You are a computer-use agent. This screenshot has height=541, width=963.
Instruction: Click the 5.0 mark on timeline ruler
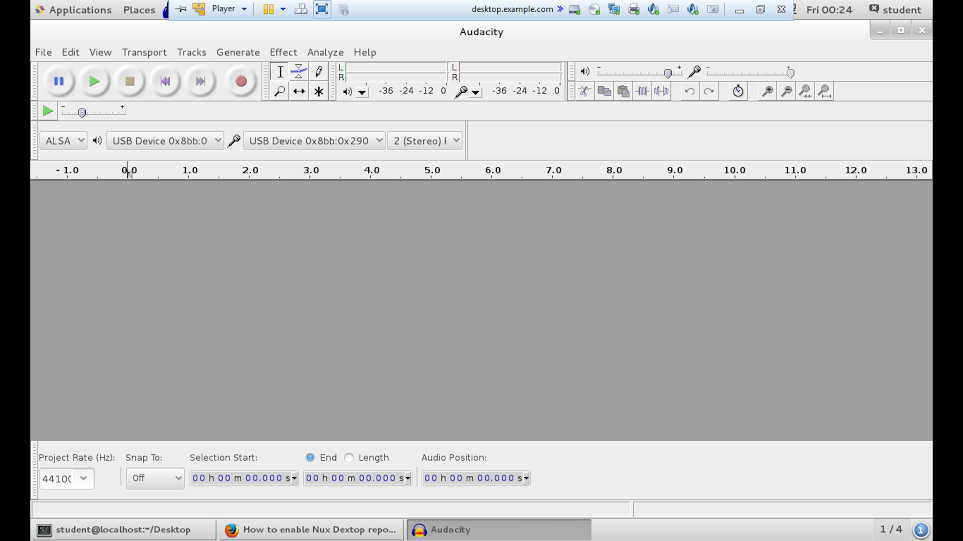click(432, 170)
